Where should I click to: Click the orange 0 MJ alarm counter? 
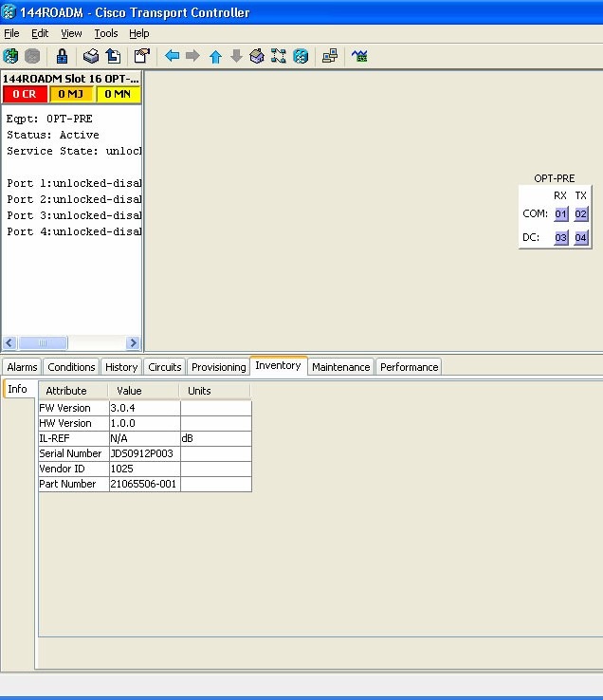pos(71,94)
